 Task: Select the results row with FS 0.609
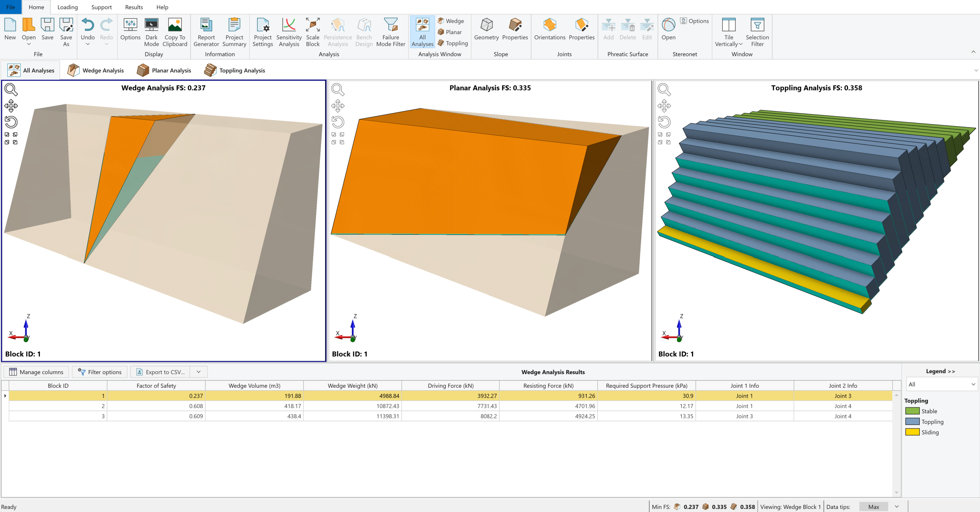451,416
